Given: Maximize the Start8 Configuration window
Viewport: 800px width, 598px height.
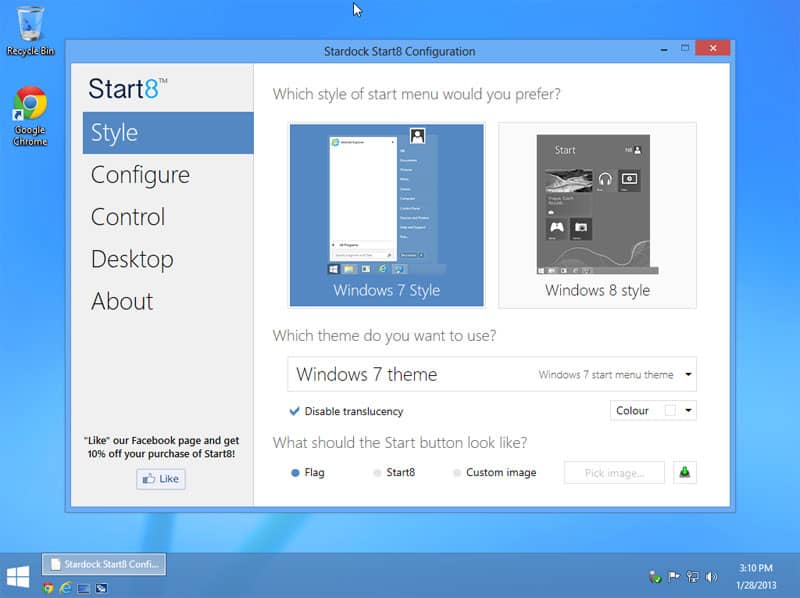Looking at the screenshot, I should coord(685,48).
